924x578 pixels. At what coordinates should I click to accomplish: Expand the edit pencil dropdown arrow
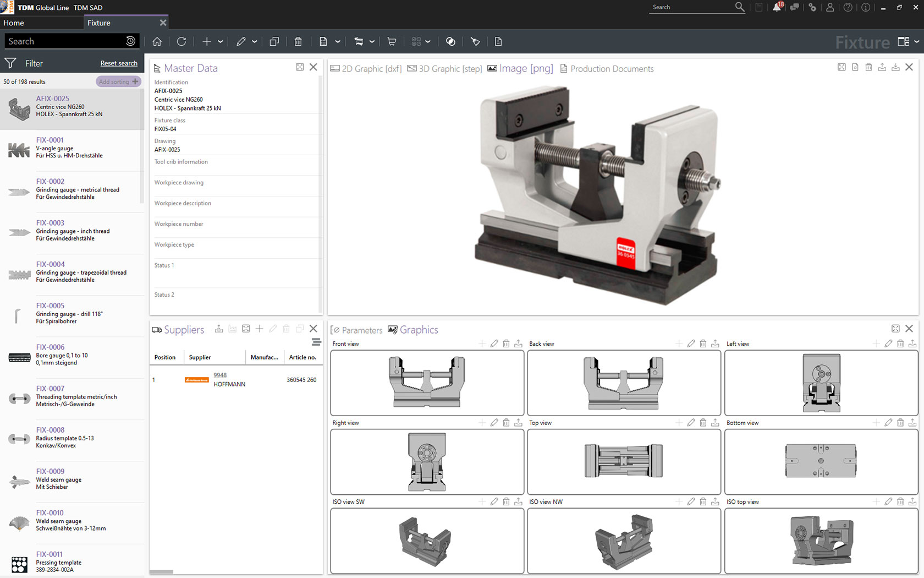pyautogui.click(x=255, y=41)
